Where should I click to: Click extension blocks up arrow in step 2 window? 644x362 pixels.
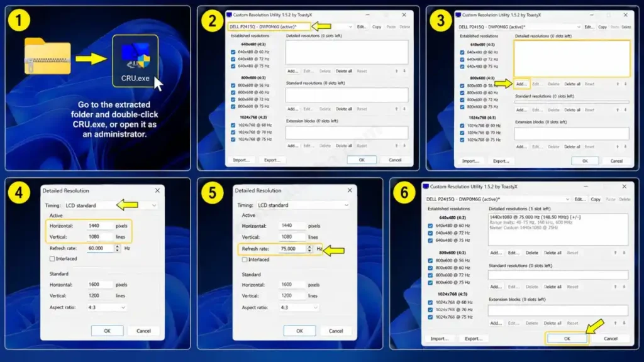coord(396,146)
